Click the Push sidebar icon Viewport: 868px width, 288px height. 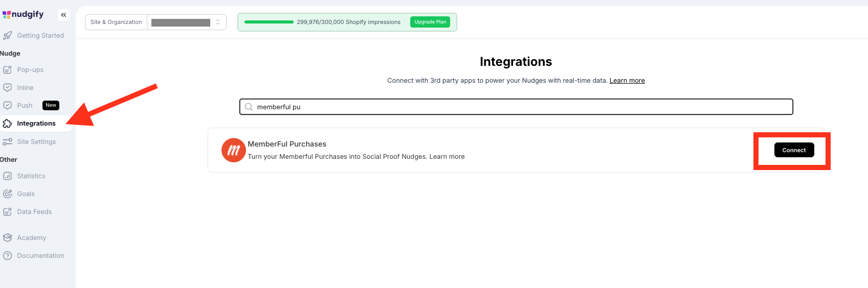8,106
